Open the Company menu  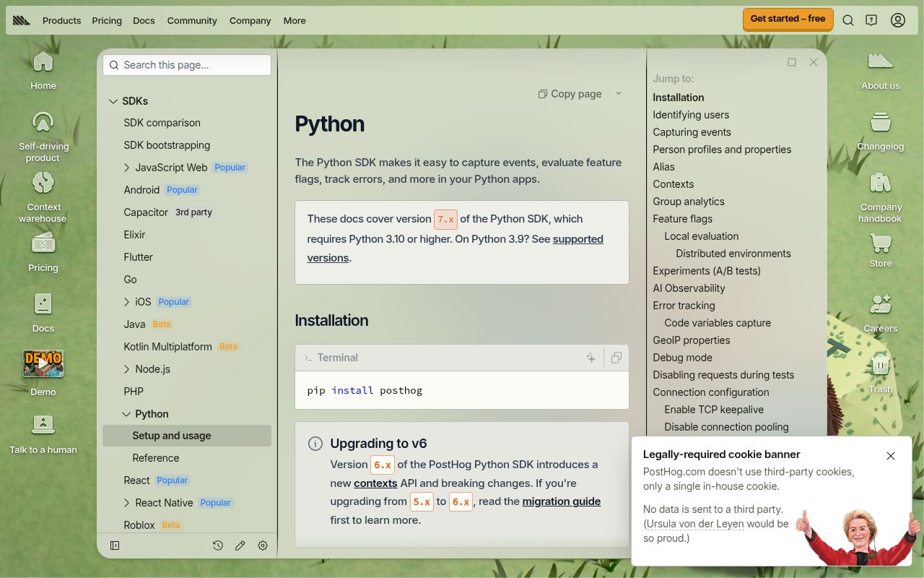tap(250, 20)
